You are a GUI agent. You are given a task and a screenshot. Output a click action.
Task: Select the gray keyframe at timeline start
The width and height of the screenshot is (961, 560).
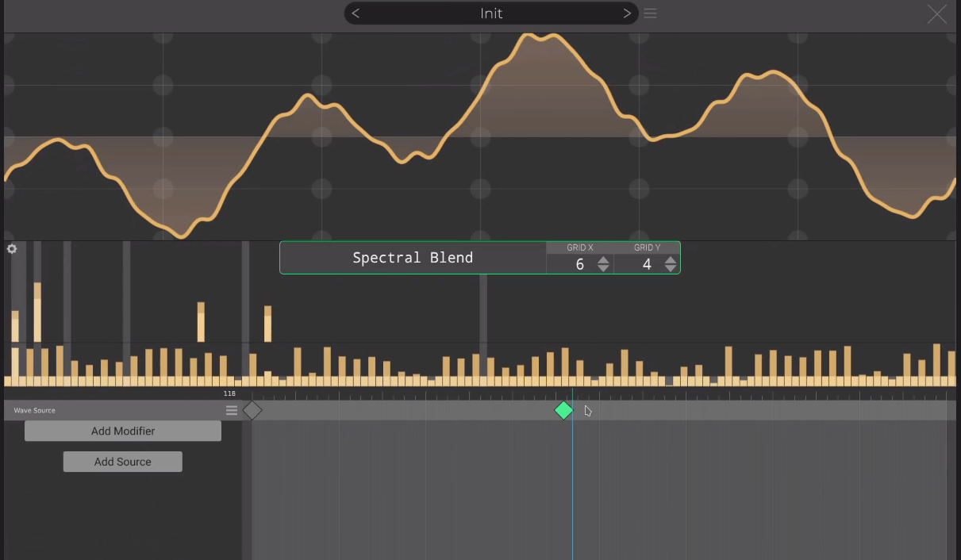(252, 410)
